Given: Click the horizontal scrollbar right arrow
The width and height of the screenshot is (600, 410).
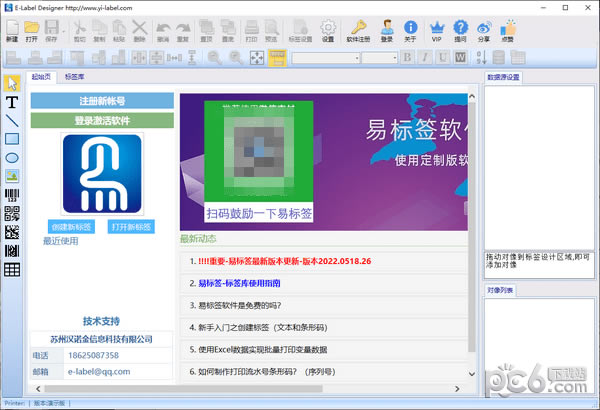Looking at the screenshot, I should (457, 389).
